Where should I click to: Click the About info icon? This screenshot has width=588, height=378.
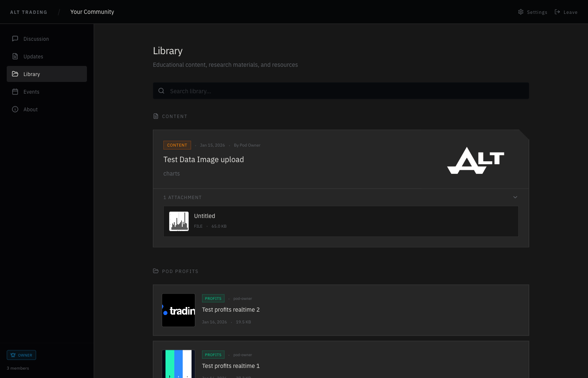pos(15,109)
